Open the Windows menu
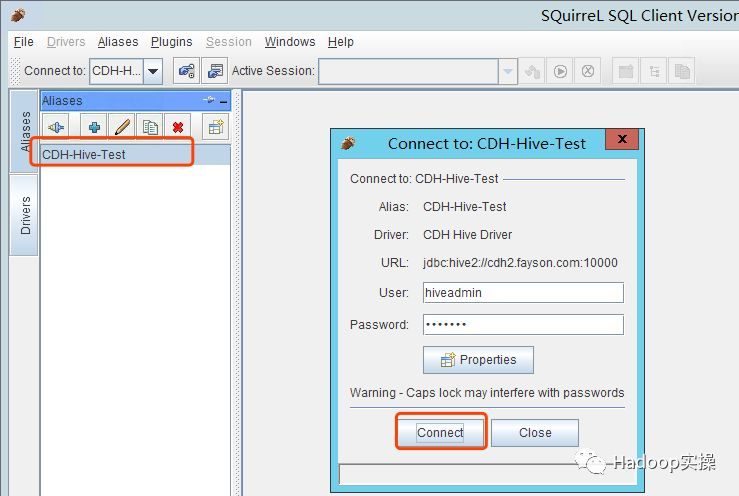The height and width of the screenshot is (496, 739). click(x=290, y=42)
